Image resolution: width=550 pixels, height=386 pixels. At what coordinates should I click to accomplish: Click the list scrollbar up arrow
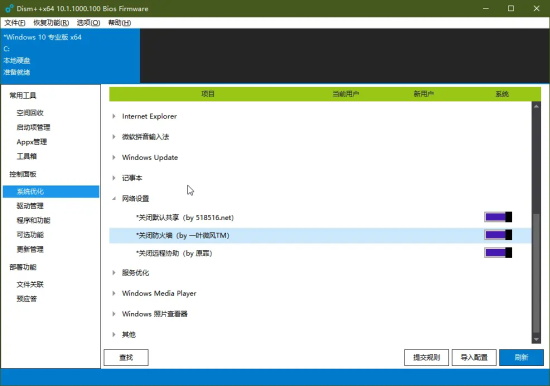pos(536,106)
